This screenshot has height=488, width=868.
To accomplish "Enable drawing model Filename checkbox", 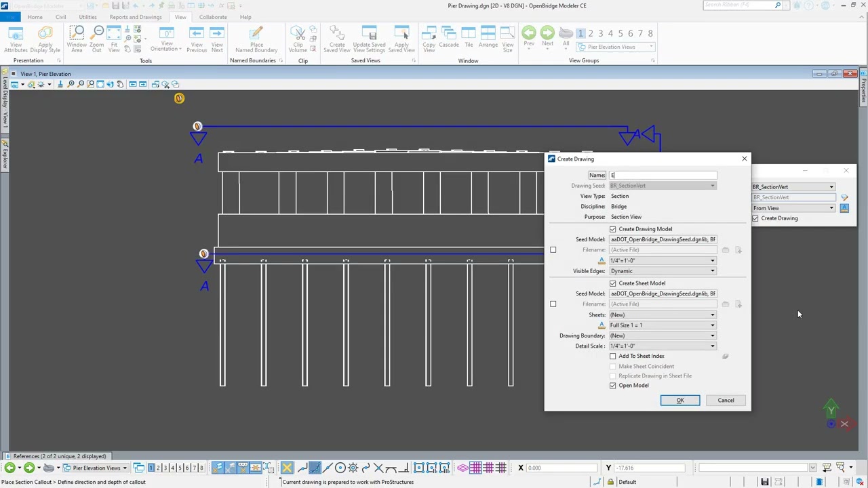I will coord(553,250).
